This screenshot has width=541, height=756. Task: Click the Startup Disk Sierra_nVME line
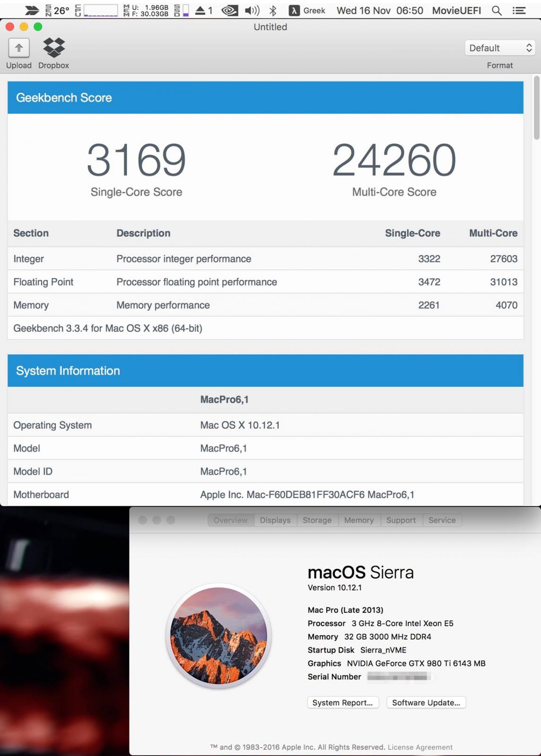357,650
